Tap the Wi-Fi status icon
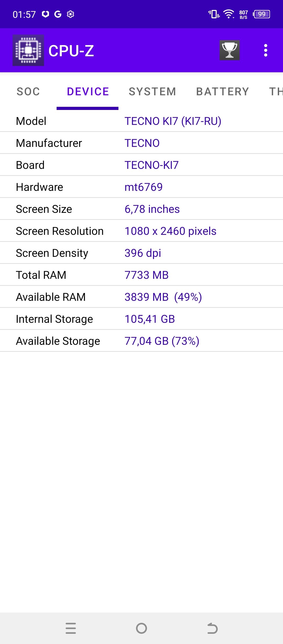Viewport: 283px width, 644px height. pyautogui.click(x=228, y=14)
